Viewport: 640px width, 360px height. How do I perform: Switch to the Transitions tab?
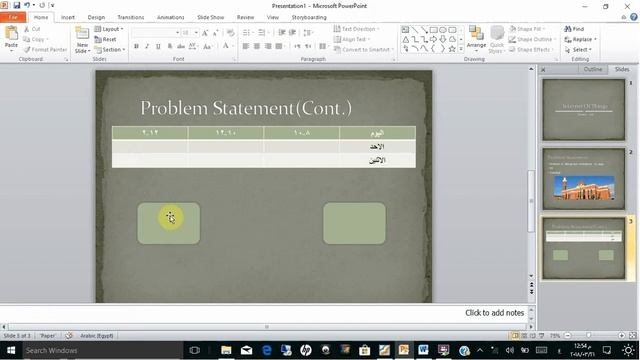[131, 17]
